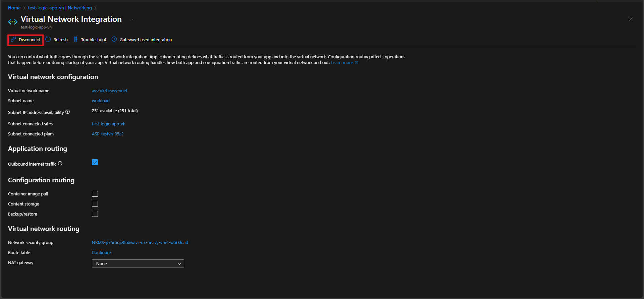Click the Subnet connected sites label
The height and width of the screenshot is (299, 644).
click(x=30, y=124)
